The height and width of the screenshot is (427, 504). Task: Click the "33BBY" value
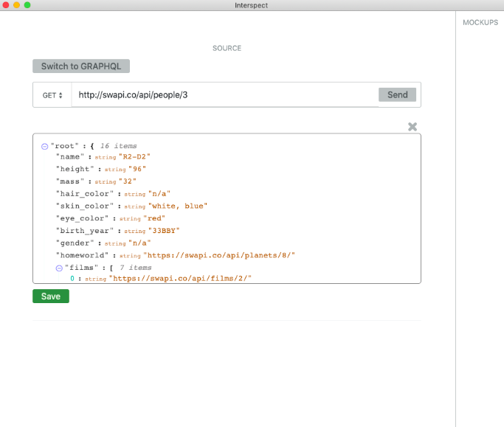coord(164,231)
